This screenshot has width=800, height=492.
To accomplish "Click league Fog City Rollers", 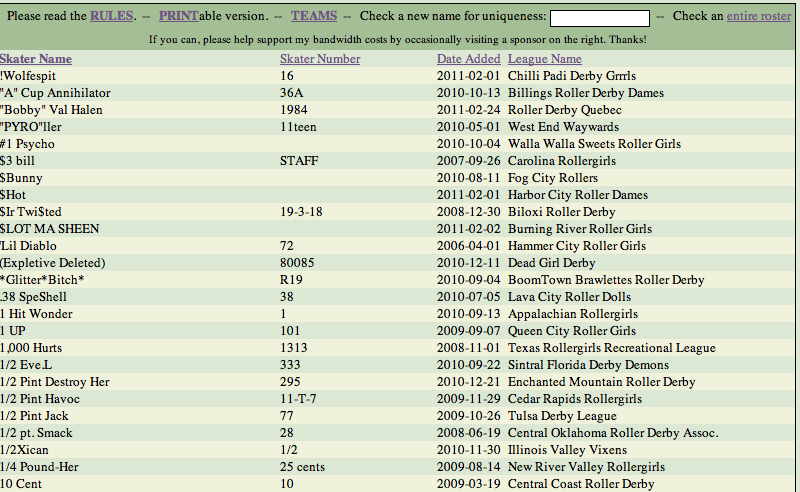I will 553,178.
